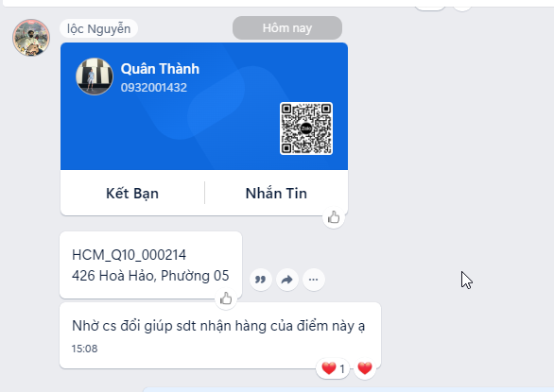Click the Quân Thành name on card
Viewport: 554px width, 392px height.
click(160, 69)
